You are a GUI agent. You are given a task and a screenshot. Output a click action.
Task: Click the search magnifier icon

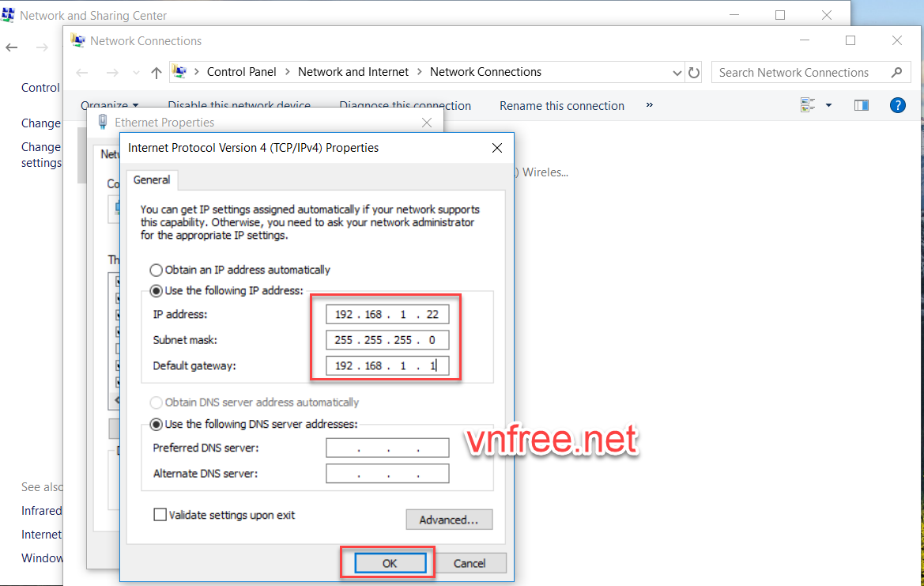pos(896,73)
